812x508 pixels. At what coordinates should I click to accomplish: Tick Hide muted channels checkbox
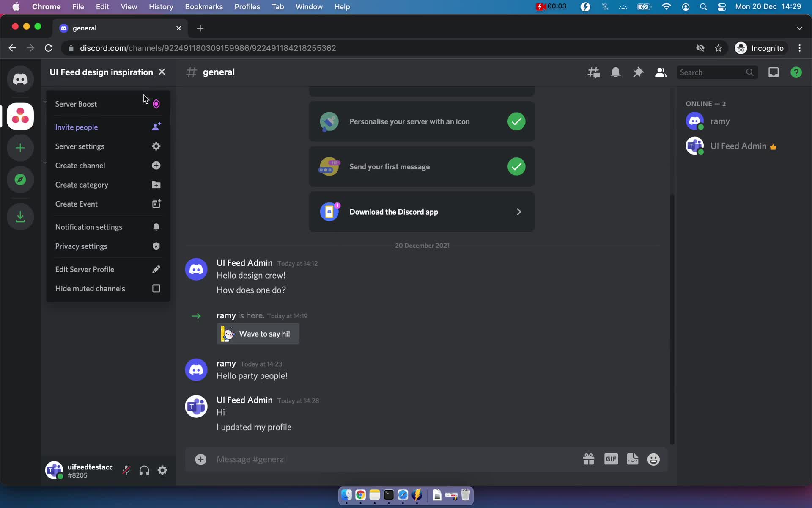(156, 289)
